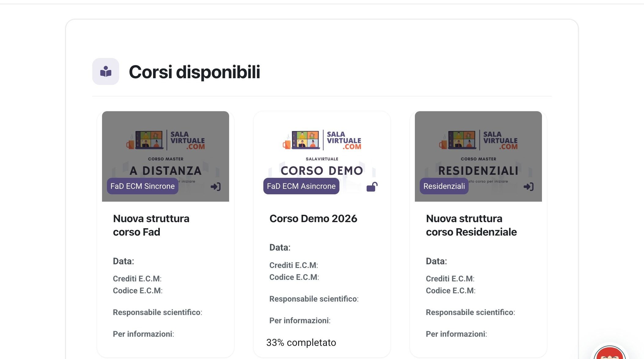
Task: Click Crediti E.C.M in Corso Demo 2026 card
Action: (294, 265)
